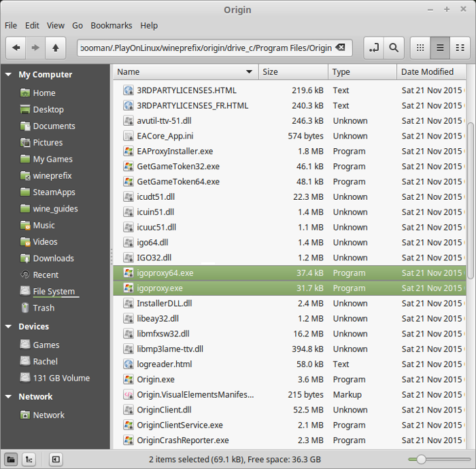Image resolution: width=476 pixels, height=469 pixels.
Task: Sort by Date Modified column
Action: point(428,72)
